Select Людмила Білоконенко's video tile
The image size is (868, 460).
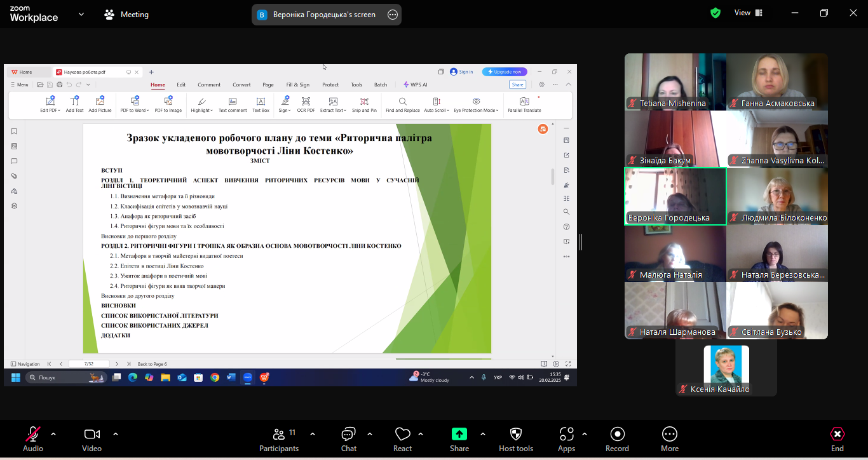[777, 196]
